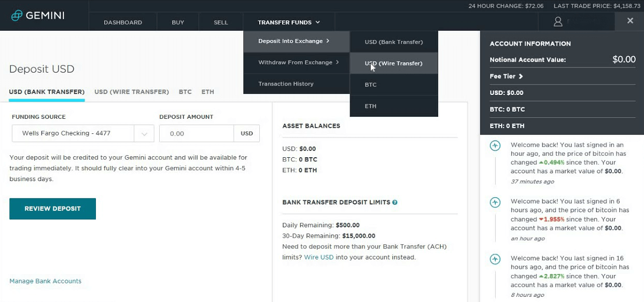
Task: Switch to the BTC deposit tab
Action: point(185,92)
